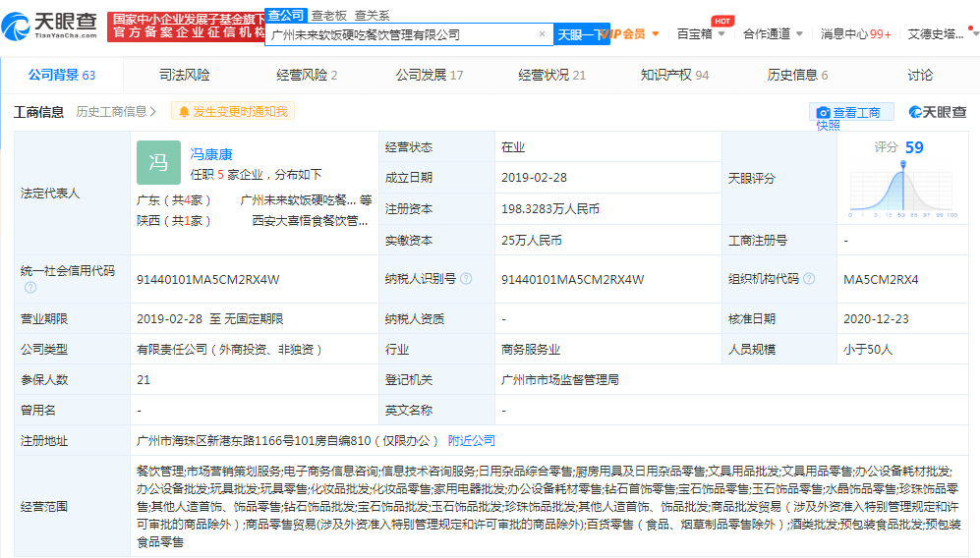The image size is (980, 558).
Task: Open the 广州未来软饭硬吃餐... company link
Action: (x=298, y=200)
